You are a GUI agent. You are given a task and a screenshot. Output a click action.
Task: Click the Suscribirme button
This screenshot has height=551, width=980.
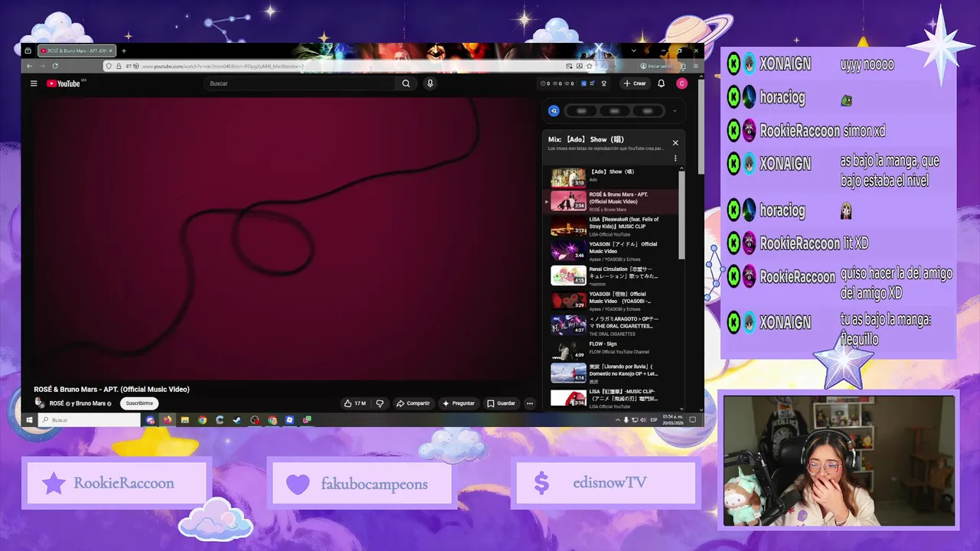click(139, 403)
